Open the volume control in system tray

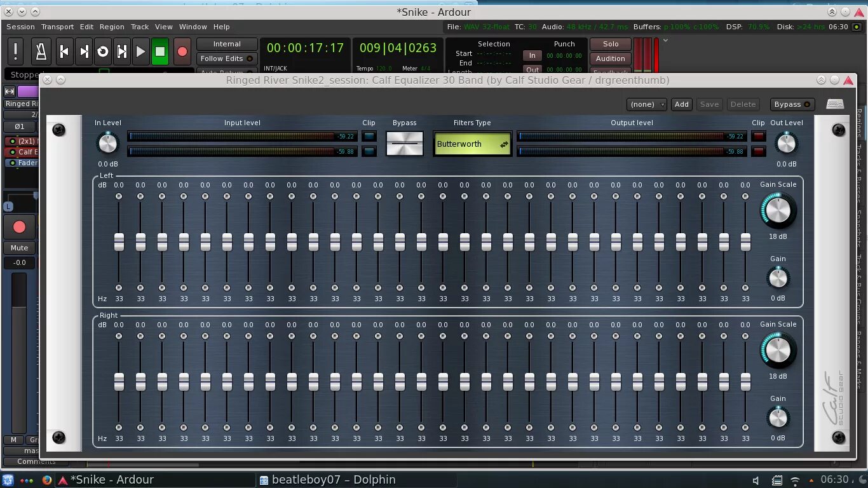coord(756,480)
